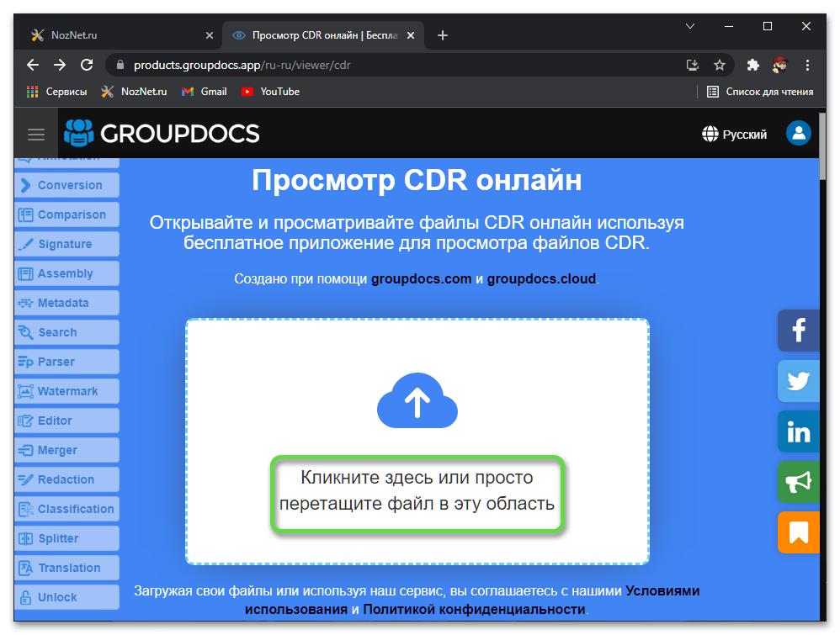The image size is (840, 635).
Task: Share the page on Facebook
Action: tap(798, 331)
